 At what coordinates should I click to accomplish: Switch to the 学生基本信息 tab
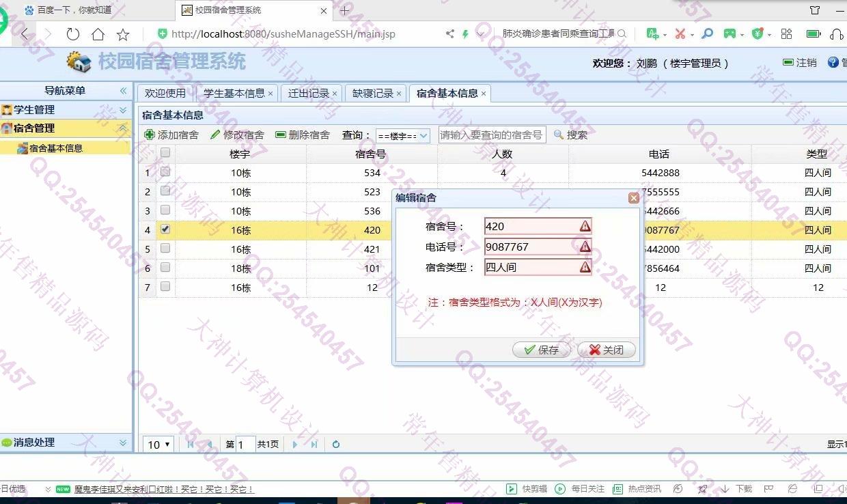[234, 94]
